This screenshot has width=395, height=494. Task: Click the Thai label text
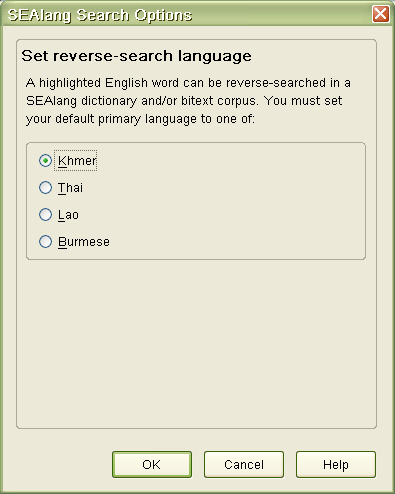pos(70,188)
